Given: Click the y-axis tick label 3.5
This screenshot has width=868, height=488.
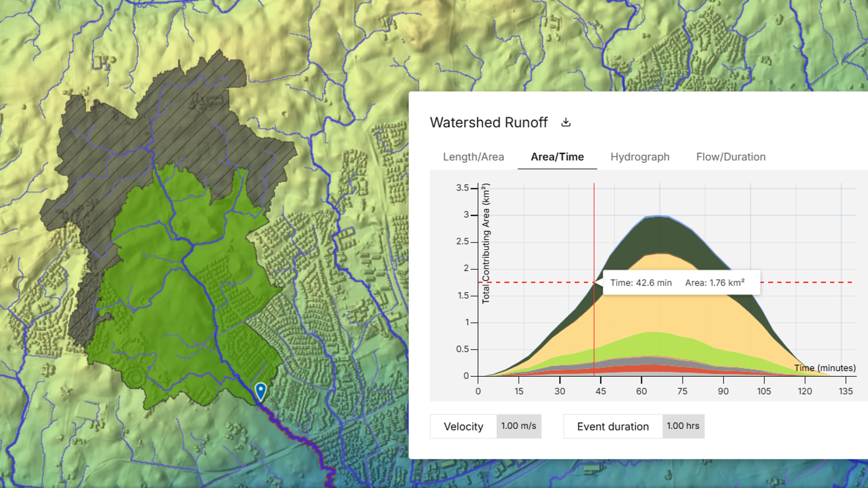Looking at the screenshot, I should click(x=462, y=188).
